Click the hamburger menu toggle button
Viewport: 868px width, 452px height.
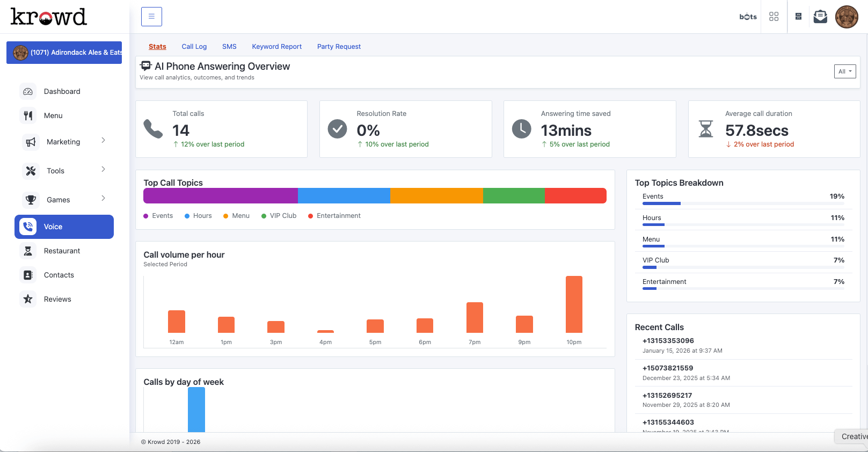tap(151, 17)
